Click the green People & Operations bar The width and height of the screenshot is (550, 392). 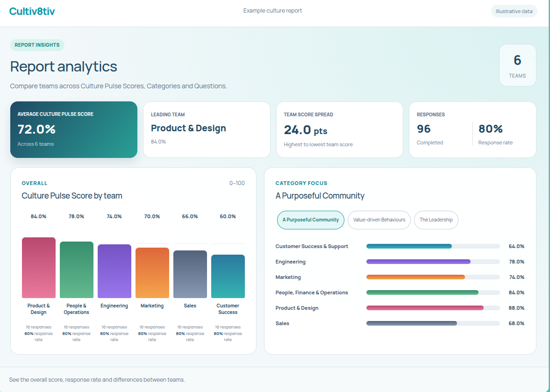(x=77, y=270)
